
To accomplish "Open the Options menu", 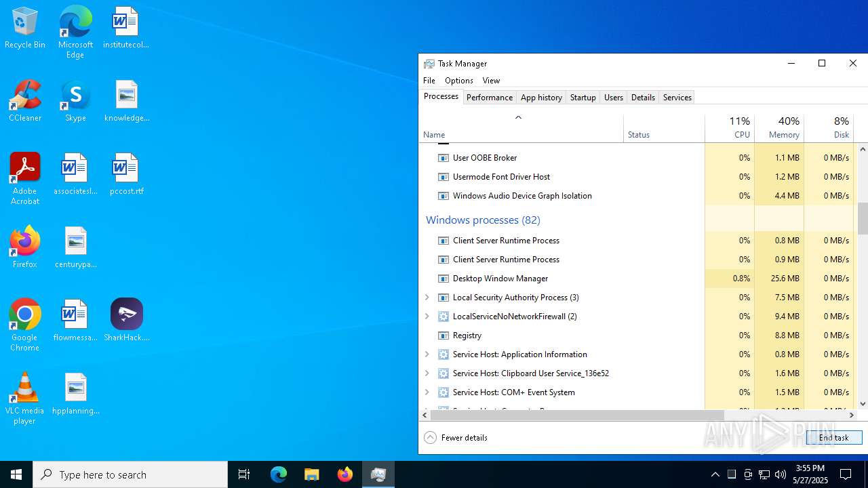I will click(459, 81).
